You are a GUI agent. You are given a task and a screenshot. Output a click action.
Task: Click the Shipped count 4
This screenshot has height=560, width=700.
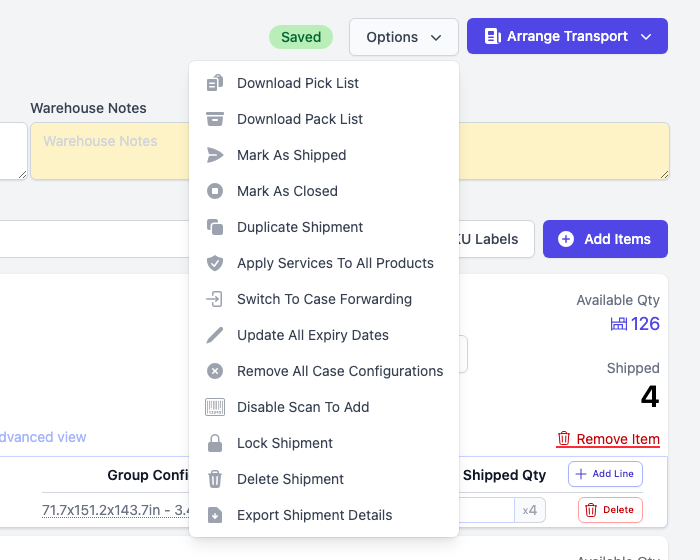[x=650, y=397]
